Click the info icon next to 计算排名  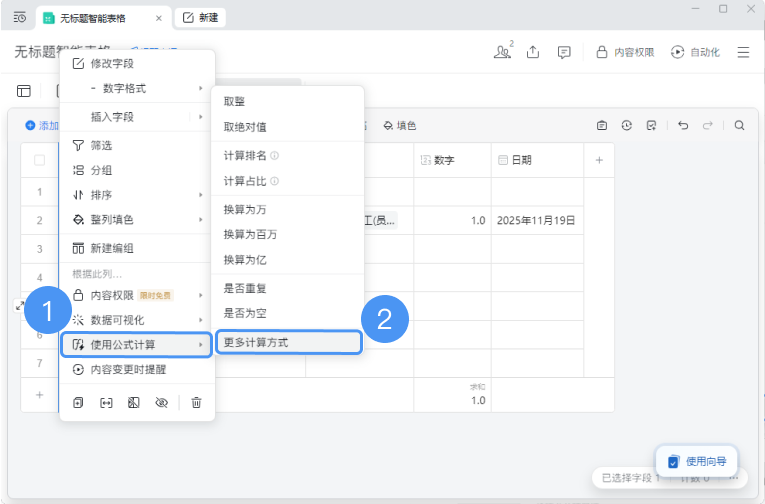pos(275,156)
